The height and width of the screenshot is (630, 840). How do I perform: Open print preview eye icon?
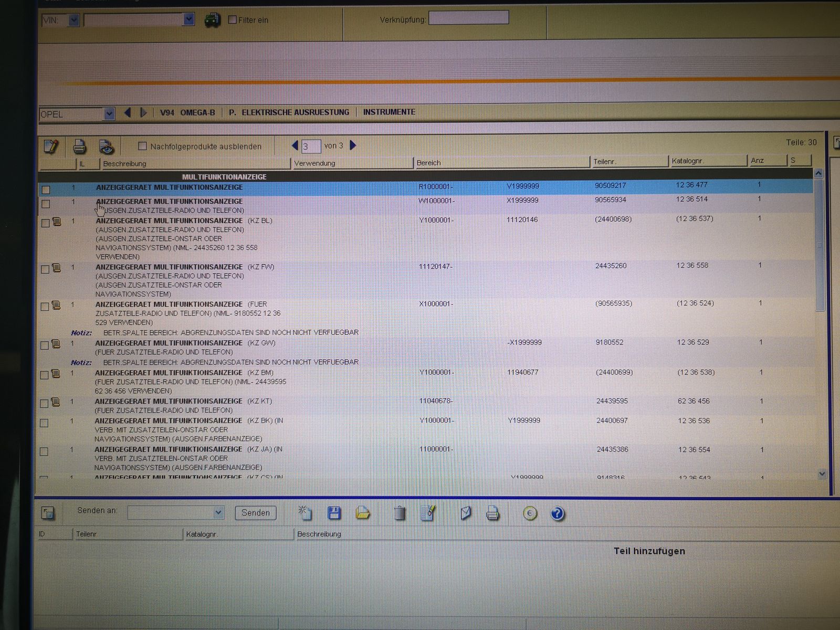[x=107, y=147]
